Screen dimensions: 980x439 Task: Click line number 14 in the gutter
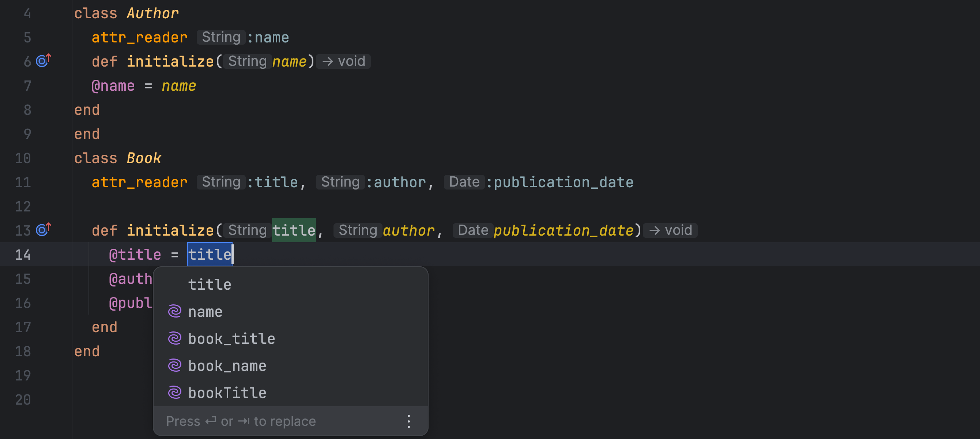point(23,254)
